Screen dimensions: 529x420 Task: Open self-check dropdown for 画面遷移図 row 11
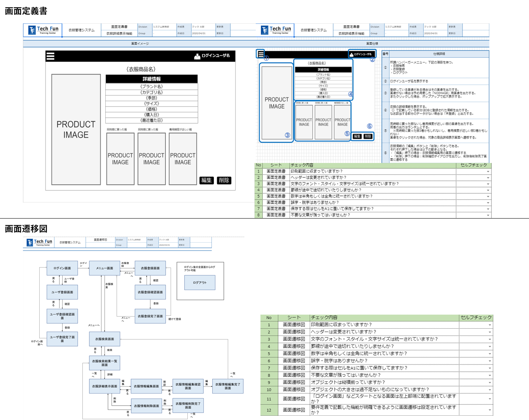(490, 399)
